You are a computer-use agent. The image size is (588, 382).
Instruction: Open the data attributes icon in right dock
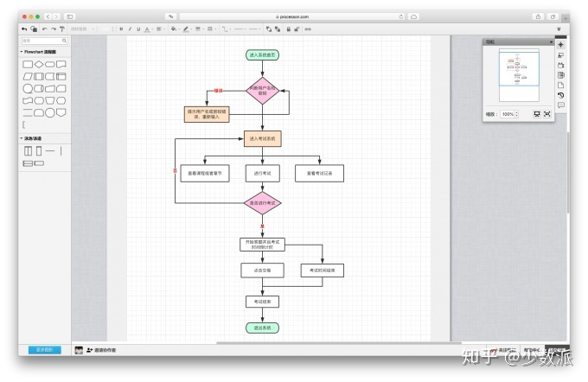[560, 75]
